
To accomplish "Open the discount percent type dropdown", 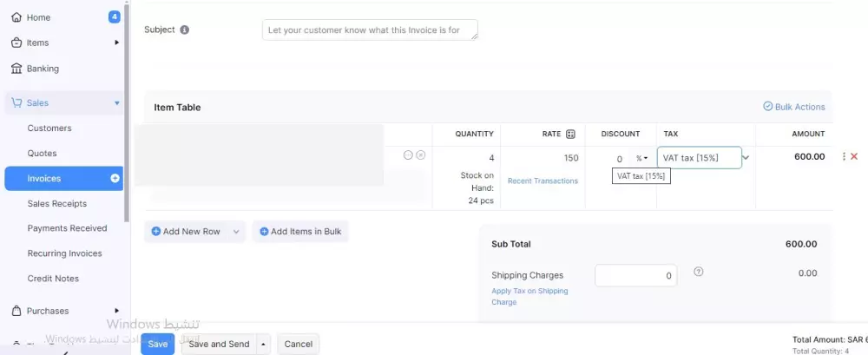I will [x=641, y=159].
